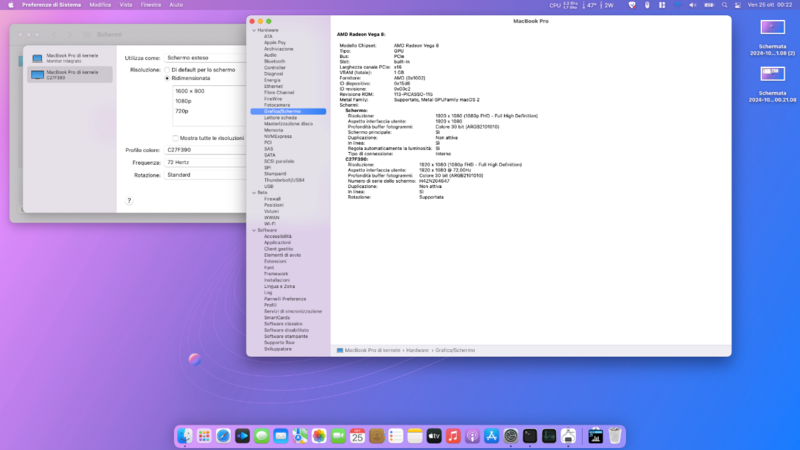Open Trash in the Dock

point(616,436)
